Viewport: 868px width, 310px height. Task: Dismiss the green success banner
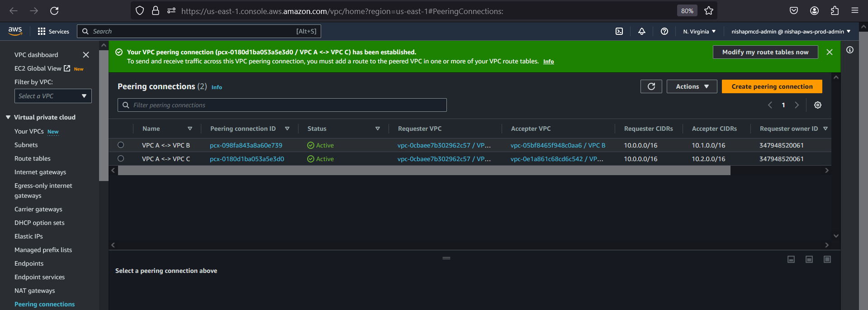829,52
